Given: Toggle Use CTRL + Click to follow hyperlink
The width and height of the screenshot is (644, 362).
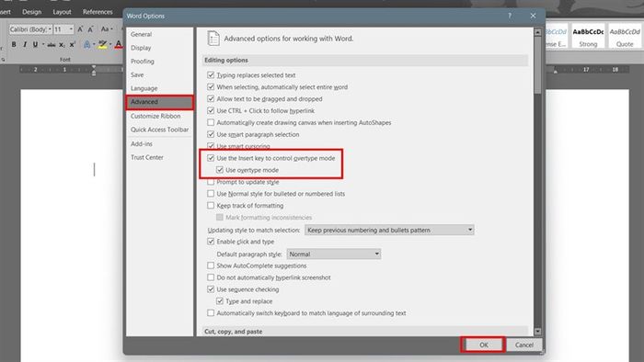Looking at the screenshot, I should (211, 110).
